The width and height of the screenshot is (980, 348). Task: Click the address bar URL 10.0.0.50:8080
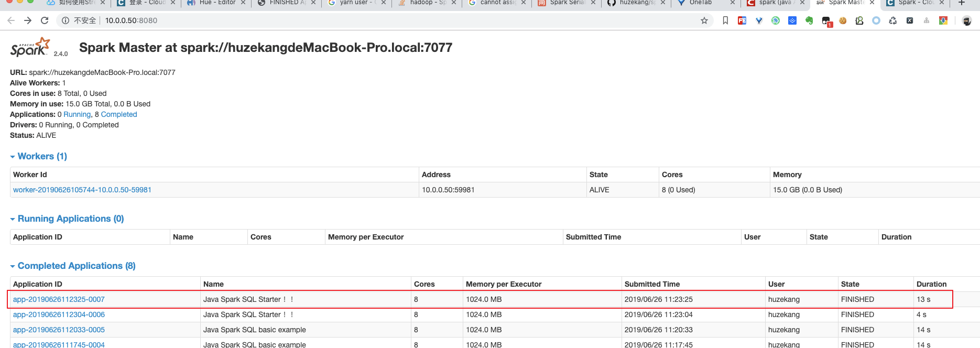[131, 20]
